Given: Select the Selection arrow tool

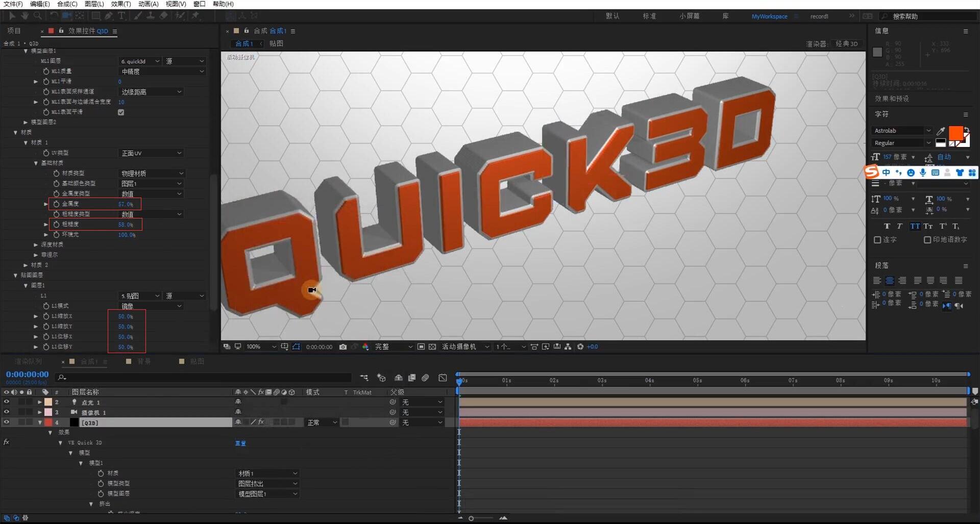Looking at the screenshot, I should click(x=13, y=16).
